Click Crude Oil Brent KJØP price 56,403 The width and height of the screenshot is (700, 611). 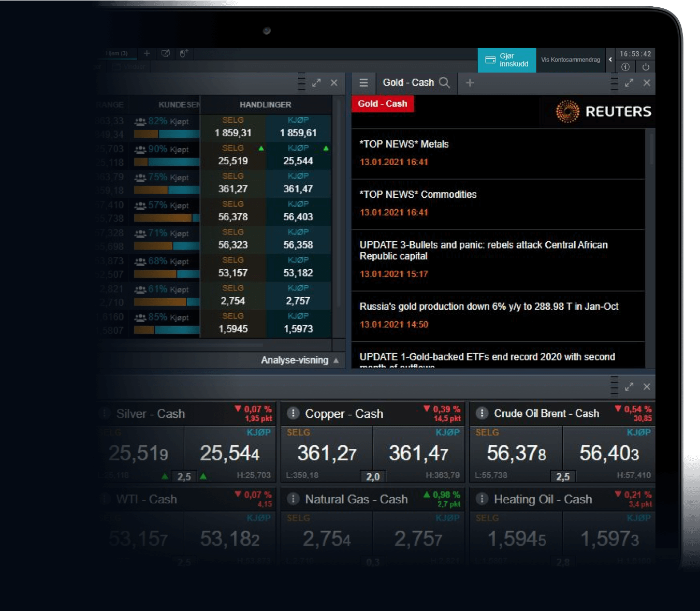tap(609, 454)
